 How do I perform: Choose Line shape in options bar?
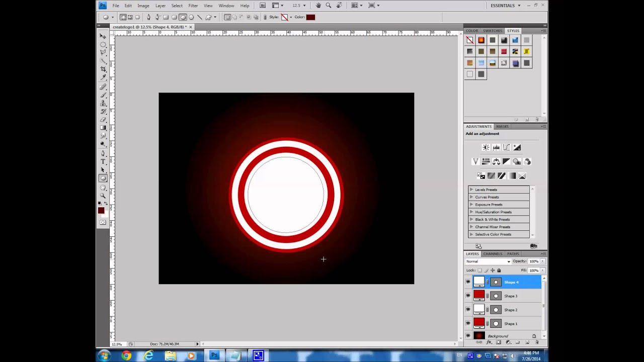(200, 17)
